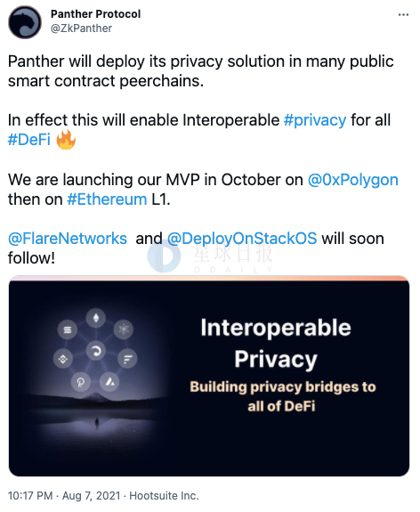Image resolution: width=420 pixels, height=512 pixels.
Task: Click the Avalanche triangle icon in the image
Action: (x=109, y=381)
